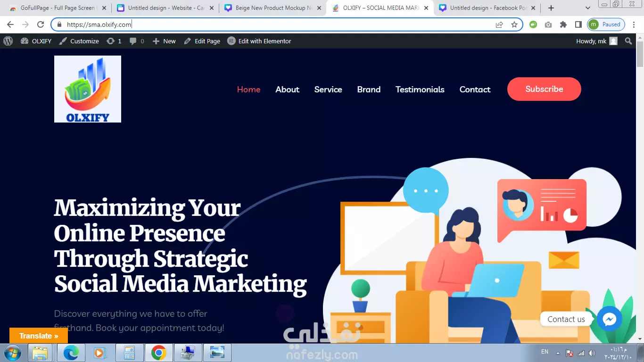Open Windows Explorer from taskbar
Viewport: 644px width, 362px height.
[40, 353]
